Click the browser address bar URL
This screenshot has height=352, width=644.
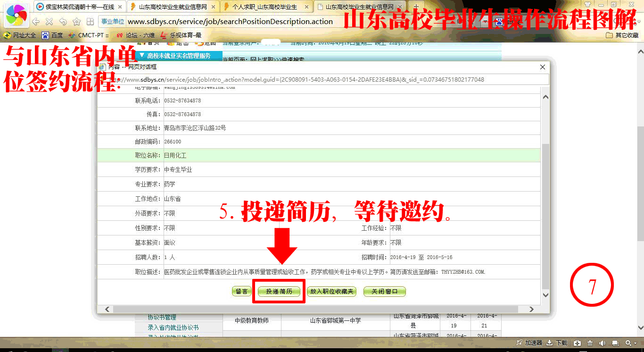pyautogui.click(x=230, y=22)
